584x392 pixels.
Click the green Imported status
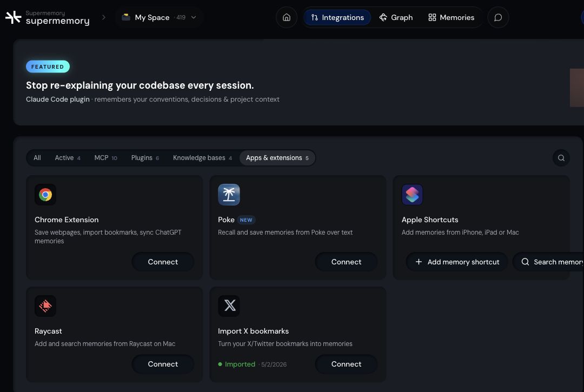pos(237,364)
